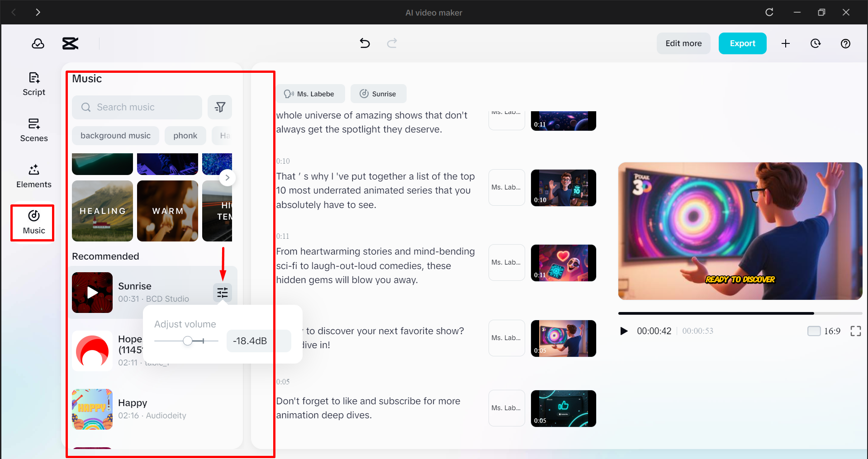The width and height of the screenshot is (868, 459).
Task: Play the Sunrise track preview thumbnail
Action: click(92, 293)
